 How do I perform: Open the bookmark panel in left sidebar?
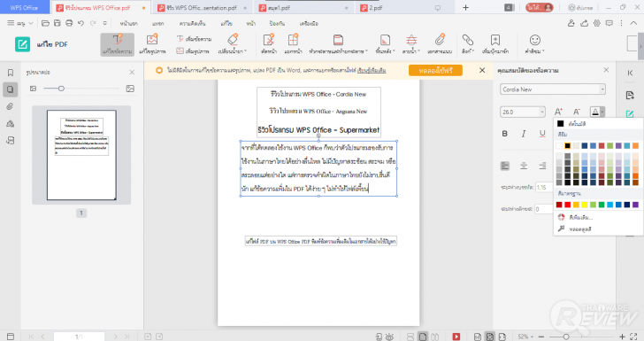[11, 73]
